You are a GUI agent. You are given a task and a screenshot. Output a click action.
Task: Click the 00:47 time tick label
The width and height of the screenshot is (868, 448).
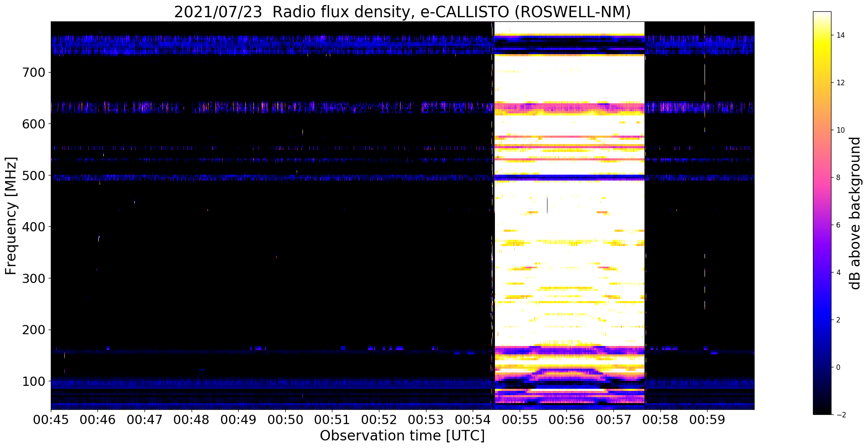(x=145, y=419)
